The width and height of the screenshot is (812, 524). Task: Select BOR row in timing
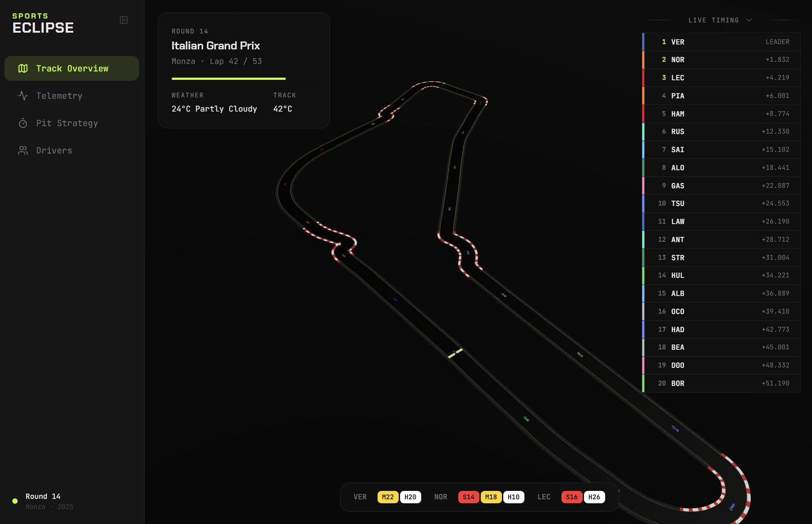coord(721,383)
